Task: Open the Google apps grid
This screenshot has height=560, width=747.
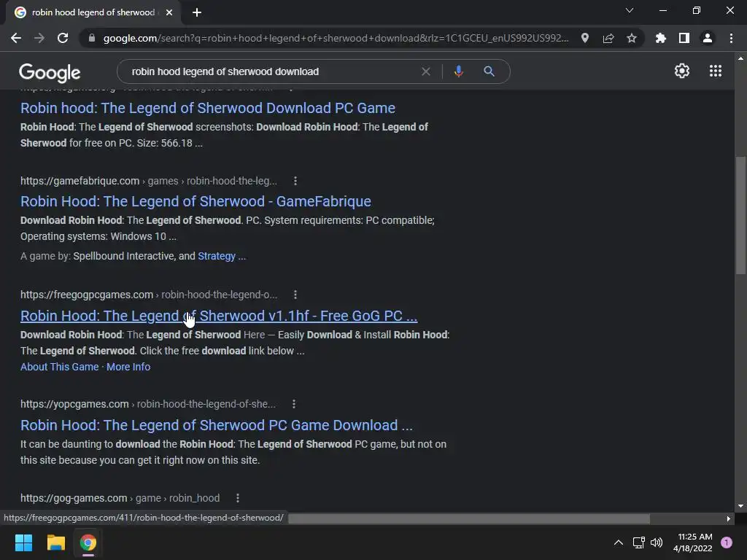Action: tap(716, 71)
